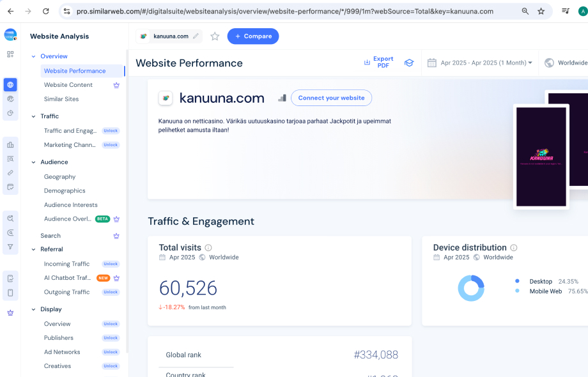The height and width of the screenshot is (377, 588).
Task: Click the BETA badge beside Audience Overlap
Action: 102,219
